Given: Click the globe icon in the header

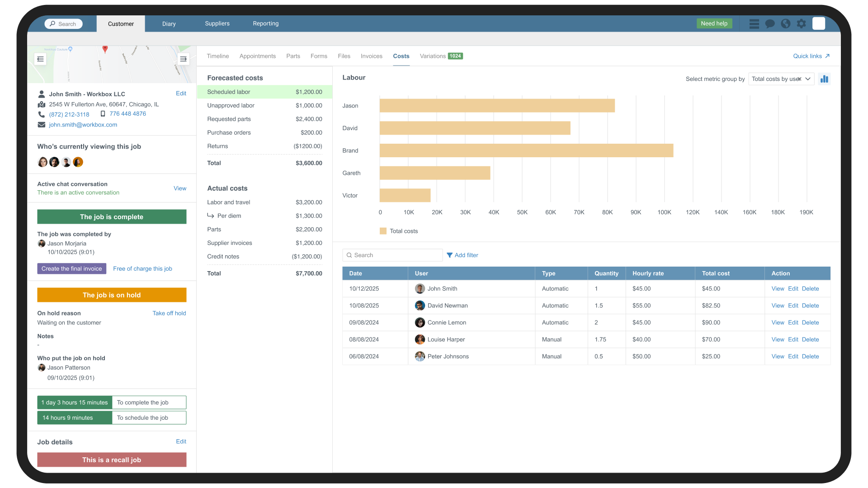Looking at the screenshot, I should point(786,23).
